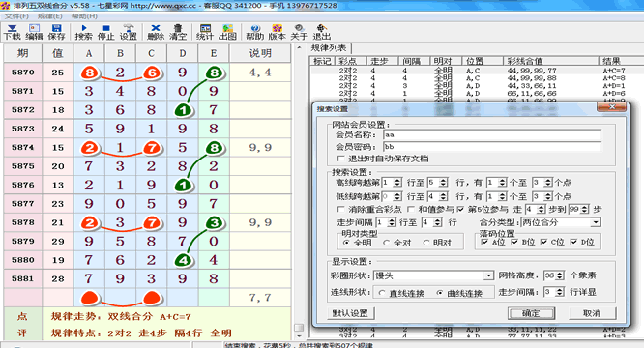Click the 删除 delete toolbar icon

pyautogui.click(x=156, y=32)
